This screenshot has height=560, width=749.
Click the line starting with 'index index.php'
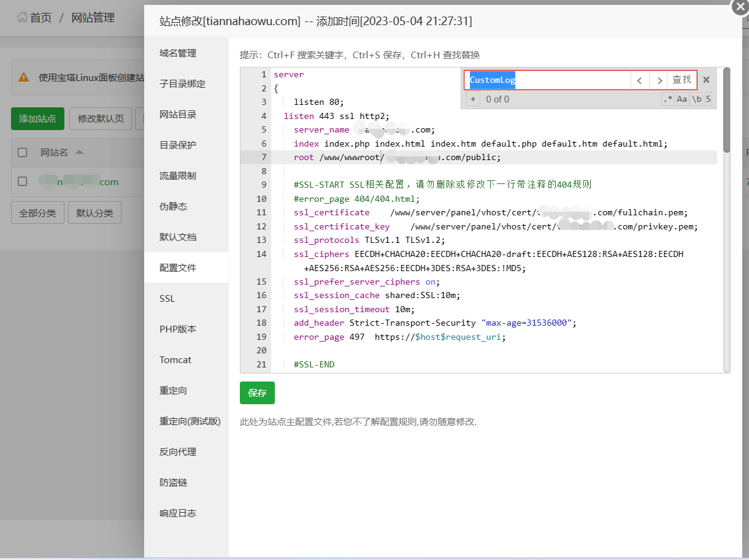480,144
